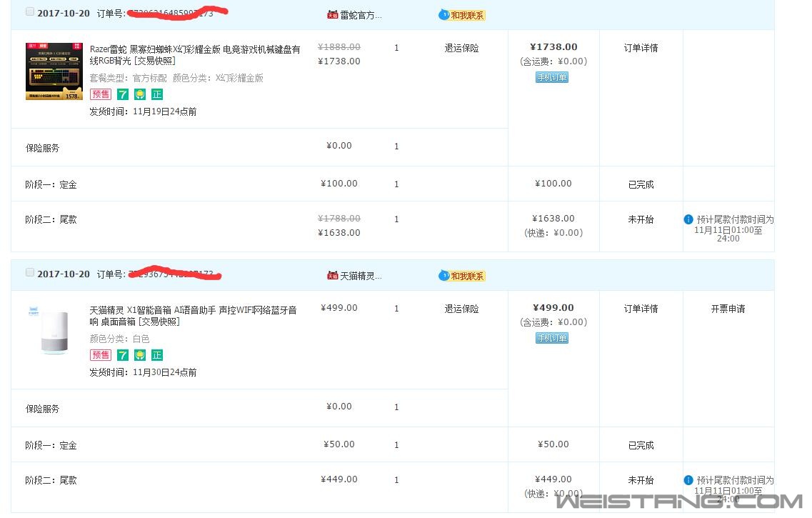
Task: Click 退运保险 for the 天猫精灵 order
Action: point(461,309)
